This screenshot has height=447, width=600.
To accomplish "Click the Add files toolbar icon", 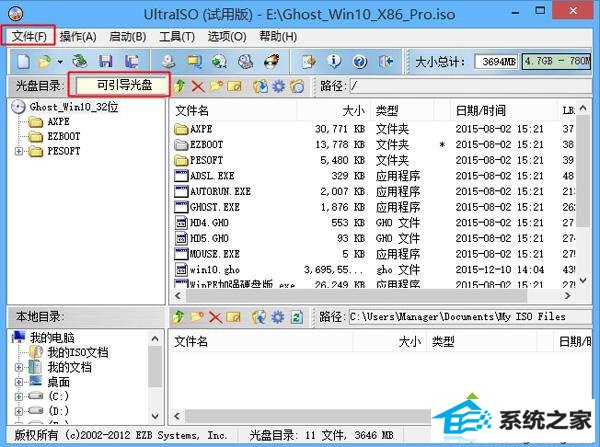I will [308, 61].
